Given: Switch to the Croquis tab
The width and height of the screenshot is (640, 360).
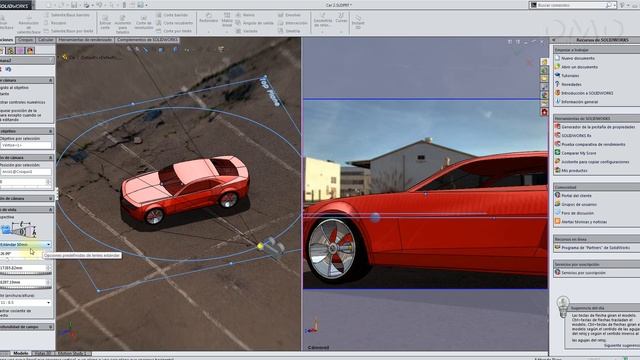Looking at the screenshot, I should 25,40.
